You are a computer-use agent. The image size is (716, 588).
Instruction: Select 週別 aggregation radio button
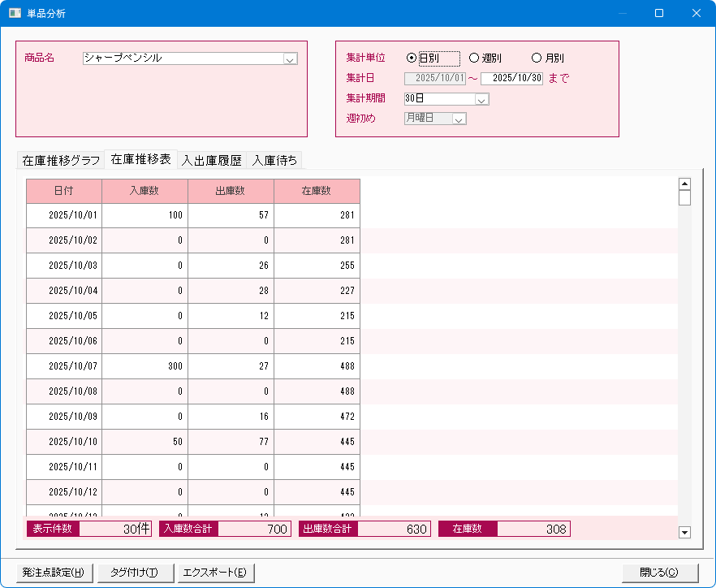click(x=474, y=58)
